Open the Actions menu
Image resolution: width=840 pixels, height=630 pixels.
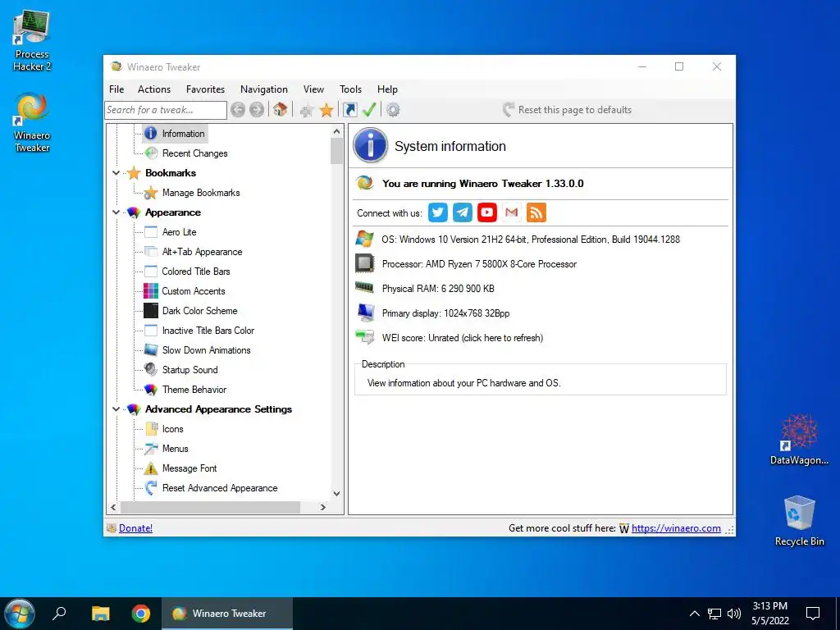(x=154, y=89)
